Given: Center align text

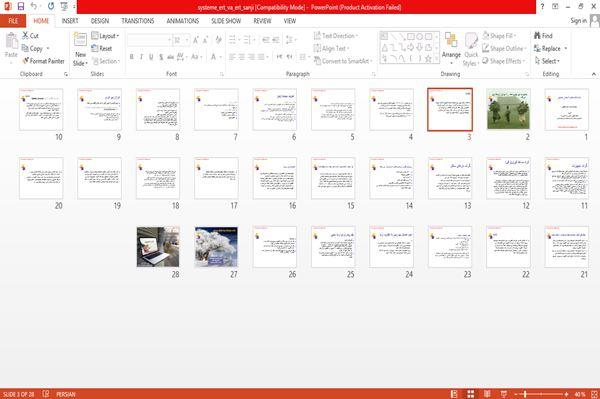Looking at the screenshot, I should pos(242,57).
